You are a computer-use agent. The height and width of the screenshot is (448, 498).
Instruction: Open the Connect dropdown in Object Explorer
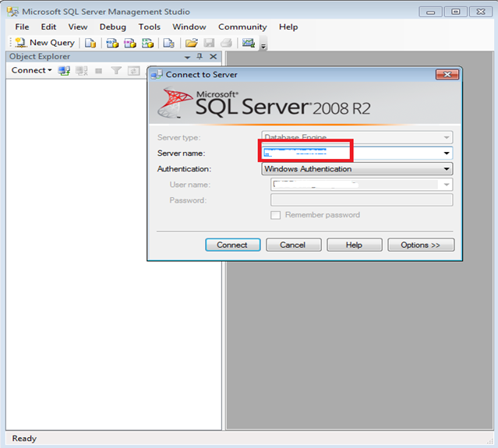(x=31, y=70)
